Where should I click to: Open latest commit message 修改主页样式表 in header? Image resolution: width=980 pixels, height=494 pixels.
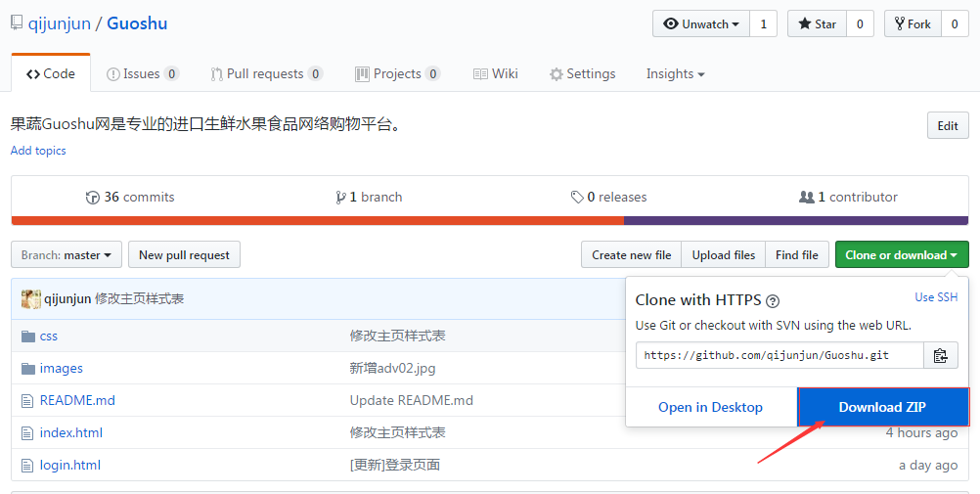click(140, 299)
